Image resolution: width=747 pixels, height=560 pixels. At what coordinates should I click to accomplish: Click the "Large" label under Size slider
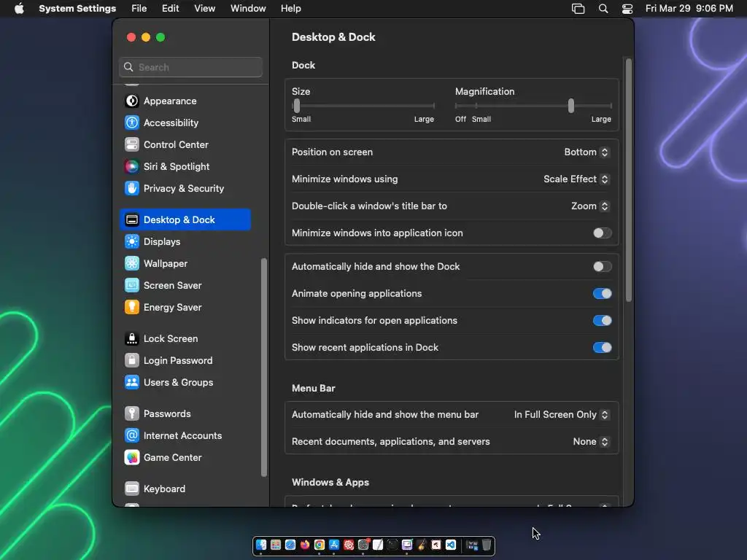click(424, 120)
